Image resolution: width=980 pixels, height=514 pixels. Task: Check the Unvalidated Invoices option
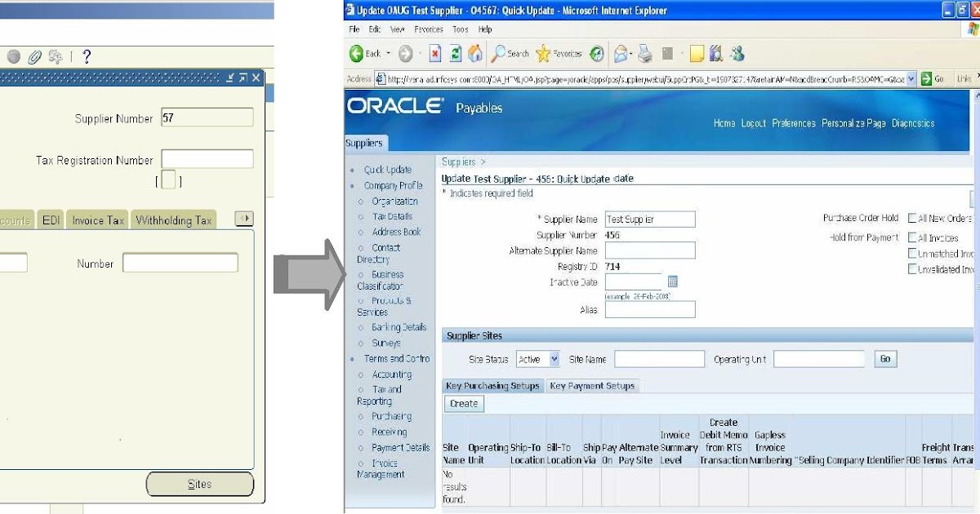click(x=913, y=268)
